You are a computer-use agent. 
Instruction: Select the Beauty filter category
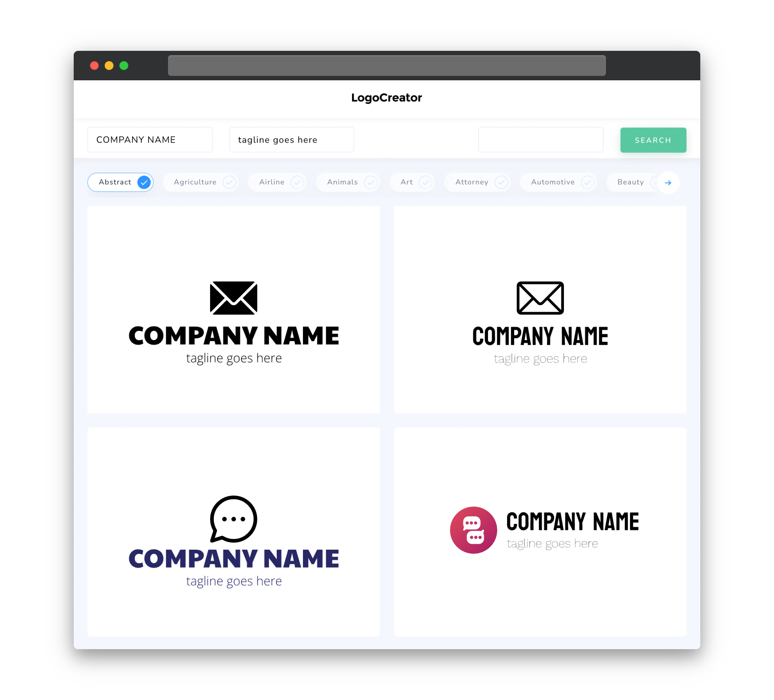(x=631, y=182)
